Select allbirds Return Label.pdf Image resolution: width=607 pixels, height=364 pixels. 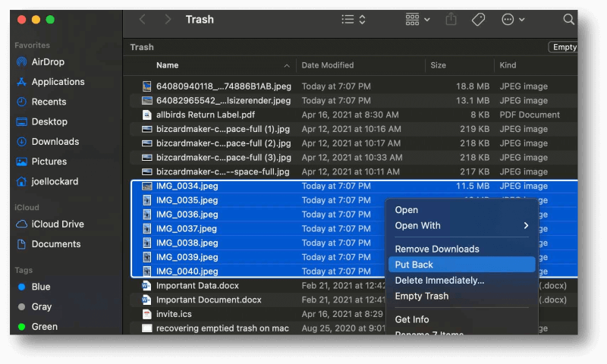coord(205,115)
